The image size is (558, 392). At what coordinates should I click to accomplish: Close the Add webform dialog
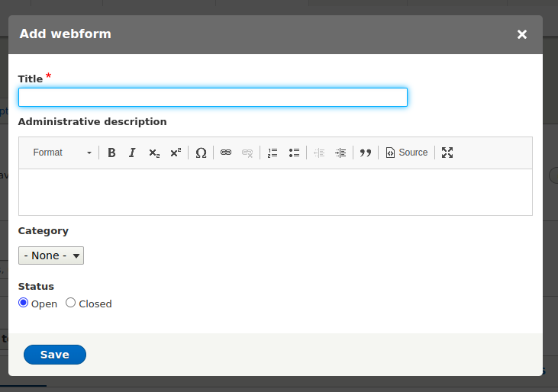pyautogui.click(x=521, y=34)
